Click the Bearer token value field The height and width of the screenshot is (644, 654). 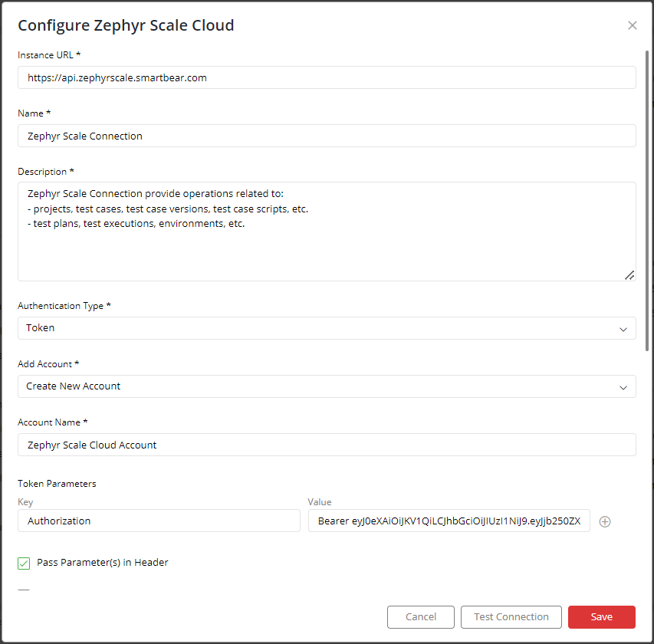pos(449,521)
